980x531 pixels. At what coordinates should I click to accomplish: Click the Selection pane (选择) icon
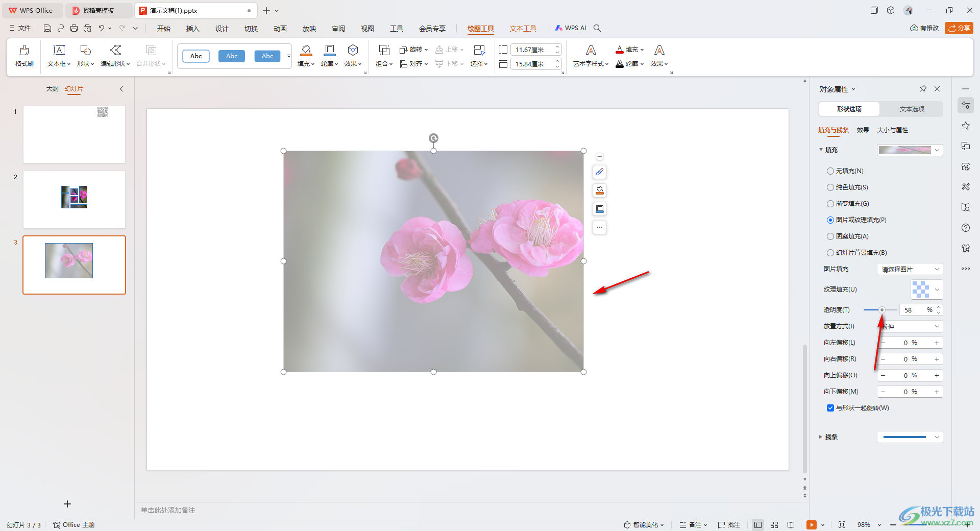coord(479,50)
